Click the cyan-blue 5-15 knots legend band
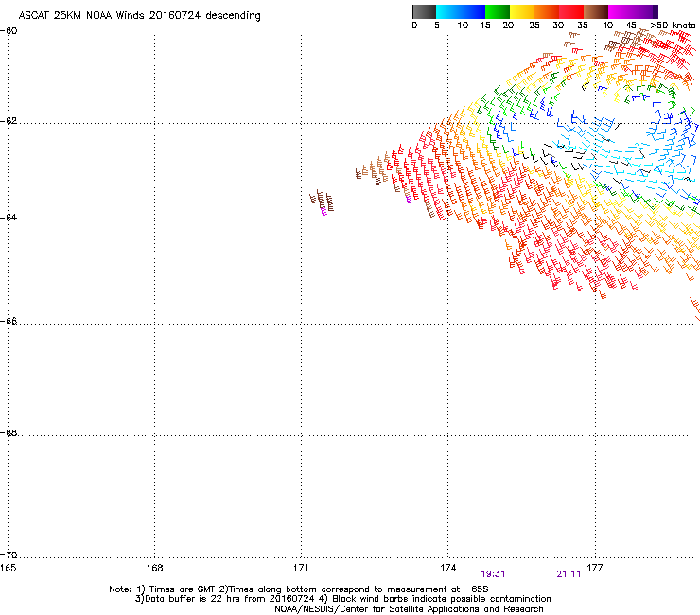The width and height of the screenshot is (700, 615). coord(461,11)
